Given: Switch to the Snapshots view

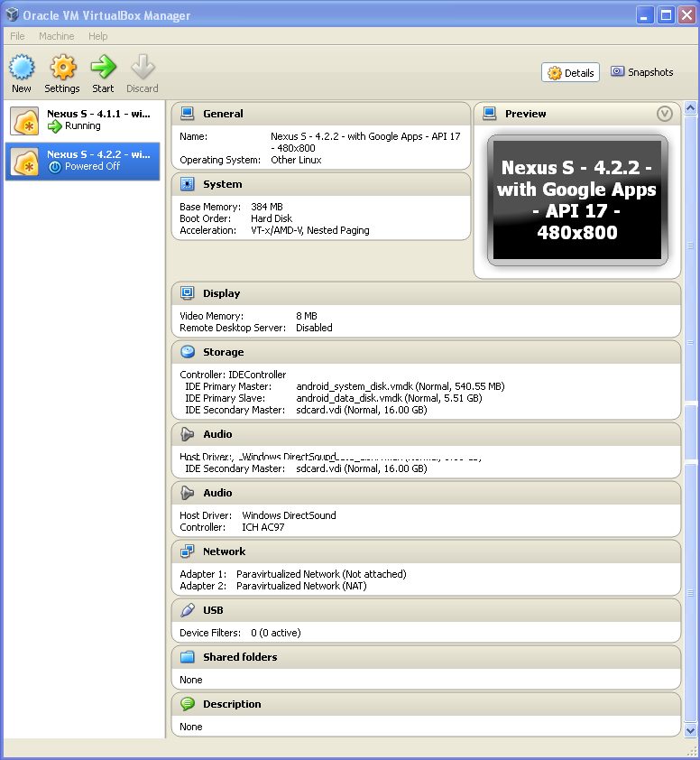Looking at the screenshot, I should point(642,72).
